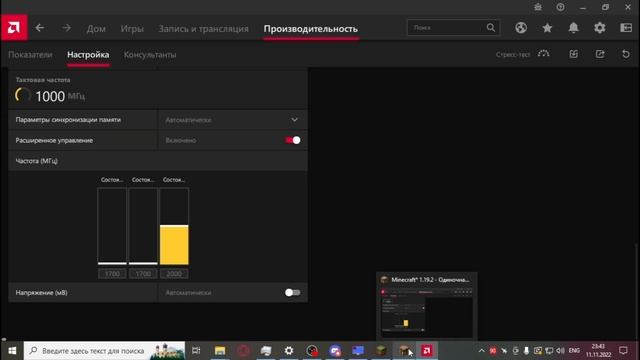This screenshot has height=360, width=640.
Task: Open the Дом tab
Action: [96, 29]
